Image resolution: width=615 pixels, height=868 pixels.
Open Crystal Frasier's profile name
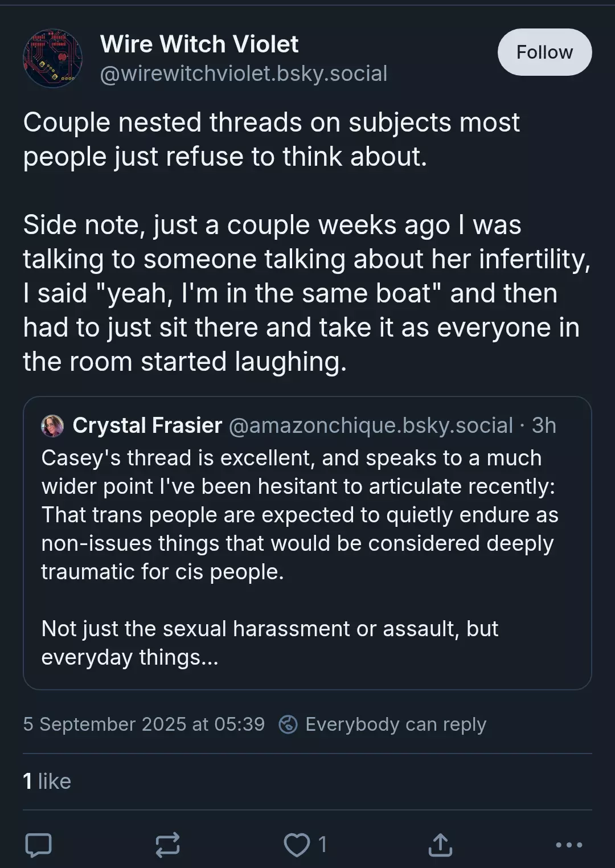point(147,425)
